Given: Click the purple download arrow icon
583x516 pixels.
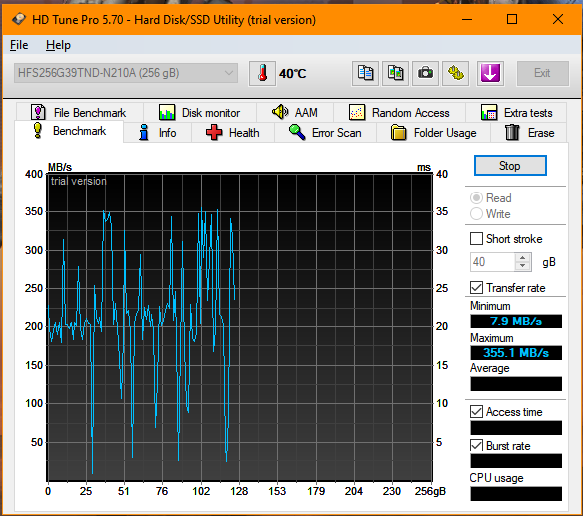Looking at the screenshot, I should click(x=490, y=73).
